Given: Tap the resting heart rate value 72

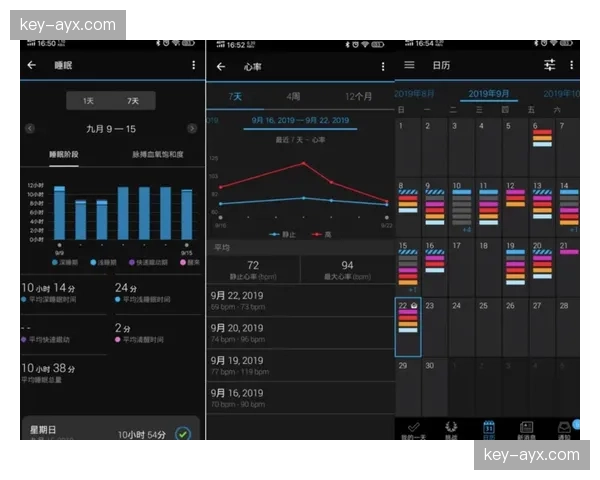Looking at the screenshot, I should click(x=253, y=265).
